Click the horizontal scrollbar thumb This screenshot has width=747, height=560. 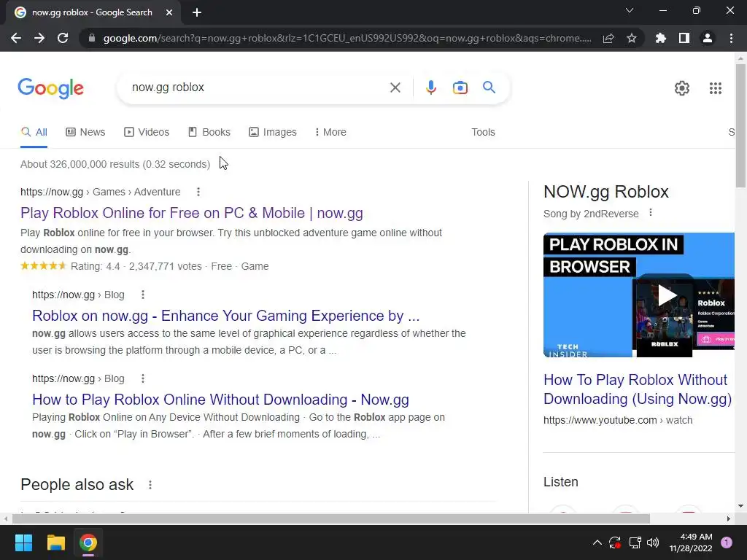click(331, 518)
